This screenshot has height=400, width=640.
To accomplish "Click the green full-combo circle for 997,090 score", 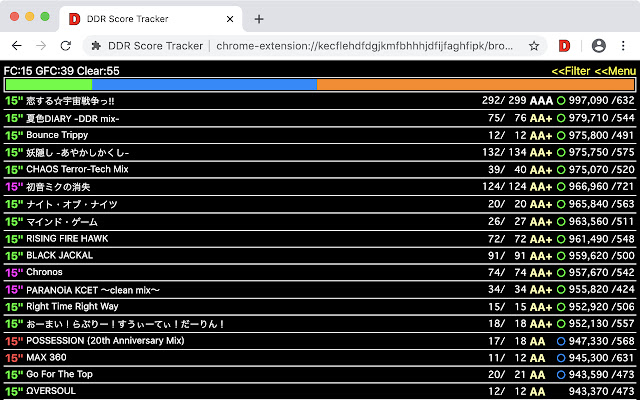I will (561, 101).
